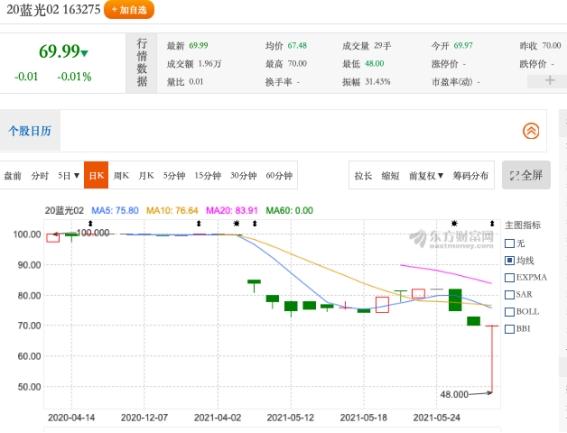Enable the EXPMA indicator checkbox
567x433 pixels.
tap(510, 277)
